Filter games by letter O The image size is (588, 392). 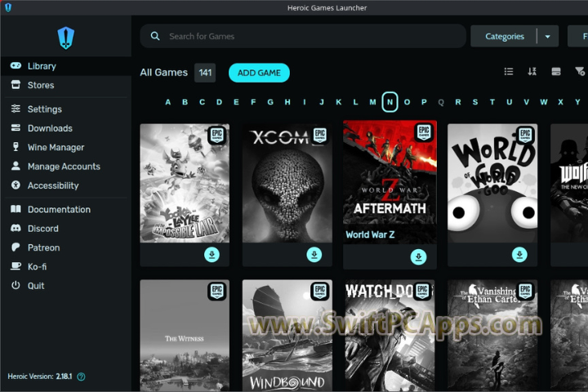(407, 102)
